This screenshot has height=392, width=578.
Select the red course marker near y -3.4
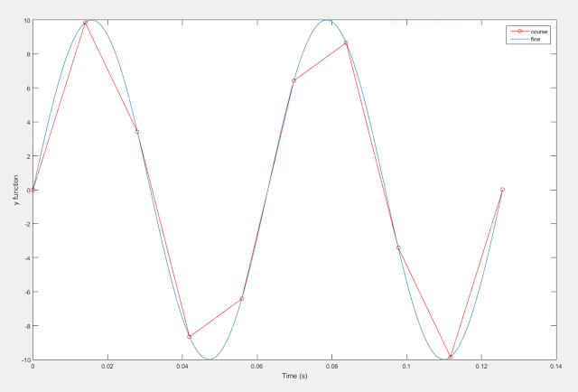pyautogui.click(x=398, y=247)
